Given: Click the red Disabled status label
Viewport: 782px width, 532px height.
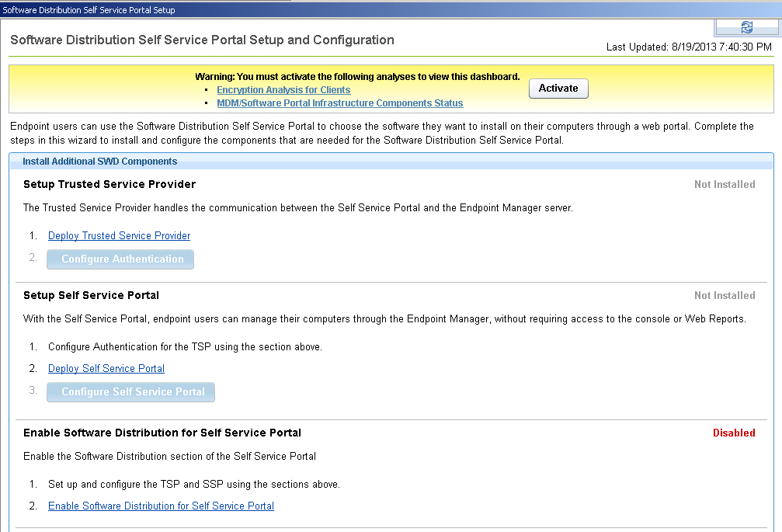Looking at the screenshot, I should pyautogui.click(x=734, y=433).
